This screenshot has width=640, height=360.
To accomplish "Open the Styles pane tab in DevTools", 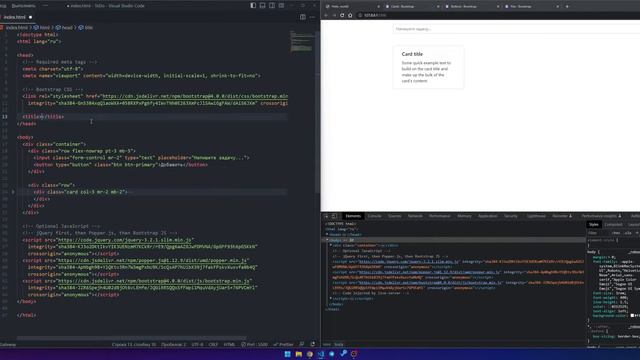I will click(594, 224).
